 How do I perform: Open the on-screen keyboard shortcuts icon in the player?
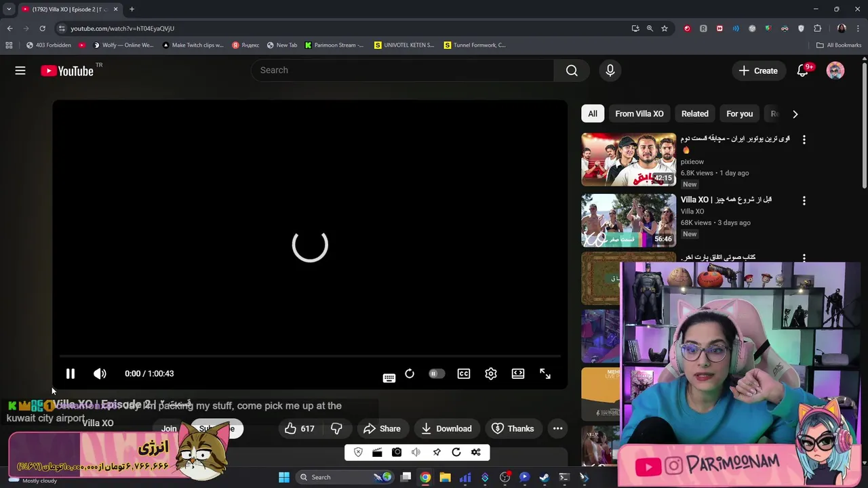389,378
